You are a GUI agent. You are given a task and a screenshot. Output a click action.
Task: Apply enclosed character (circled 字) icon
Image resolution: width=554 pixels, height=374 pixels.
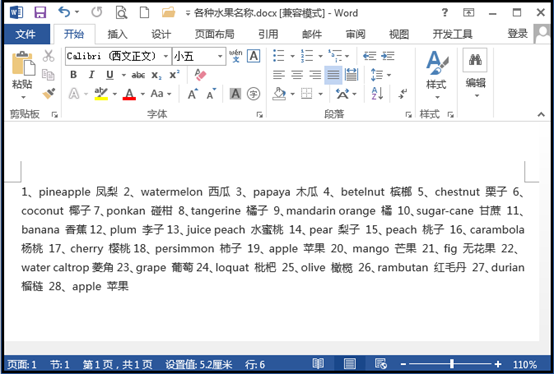[x=253, y=94]
